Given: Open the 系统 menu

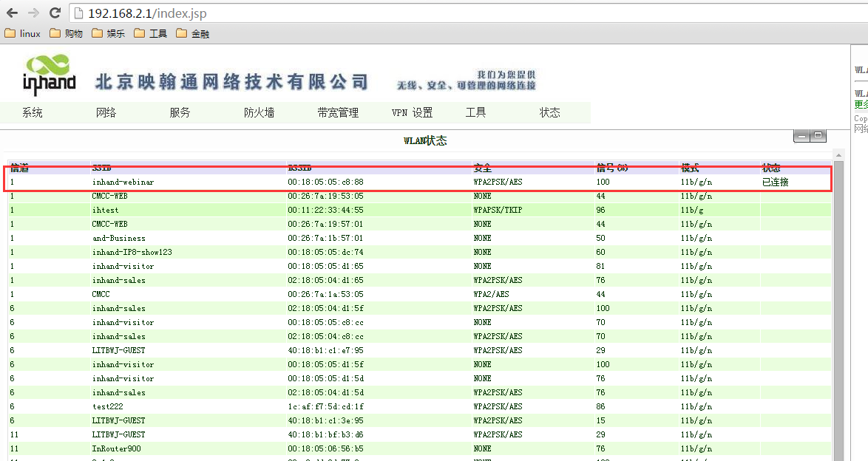Looking at the screenshot, I should 32,113.
